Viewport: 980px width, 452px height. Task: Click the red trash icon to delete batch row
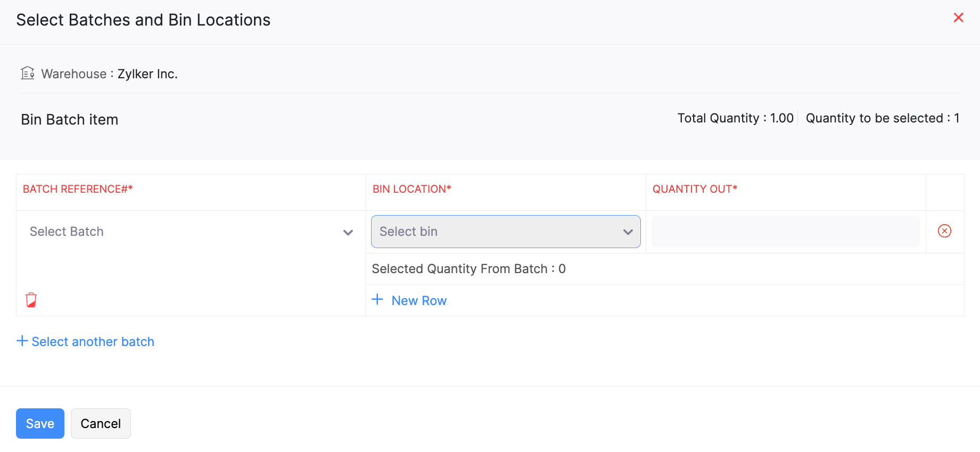(x=31, y=300)
